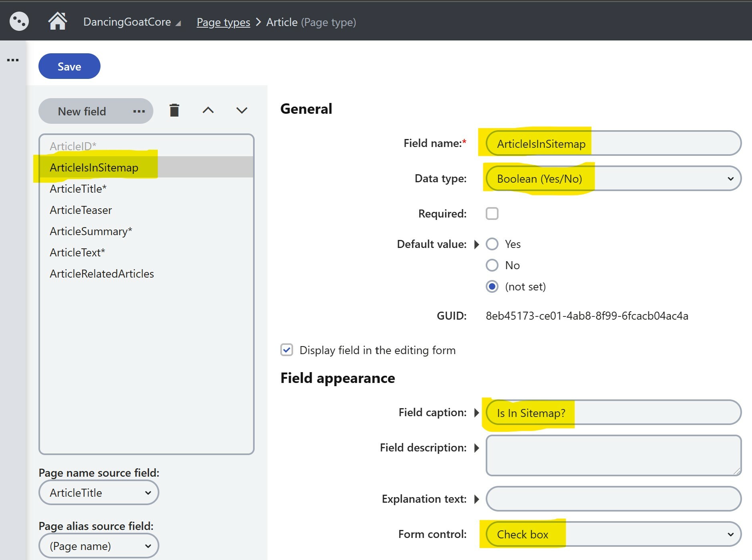This screenshot has height=560, width=752.
Task: Open the Form control dropdown
Action: tap(613, 534)
